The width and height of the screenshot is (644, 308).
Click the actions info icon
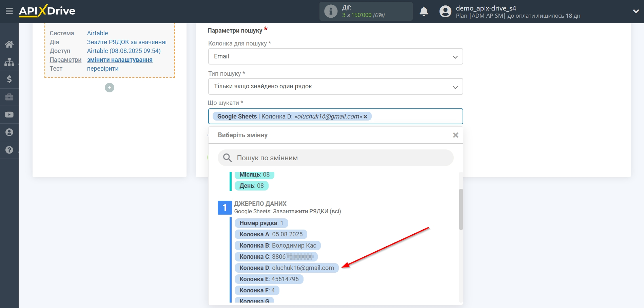331,11
